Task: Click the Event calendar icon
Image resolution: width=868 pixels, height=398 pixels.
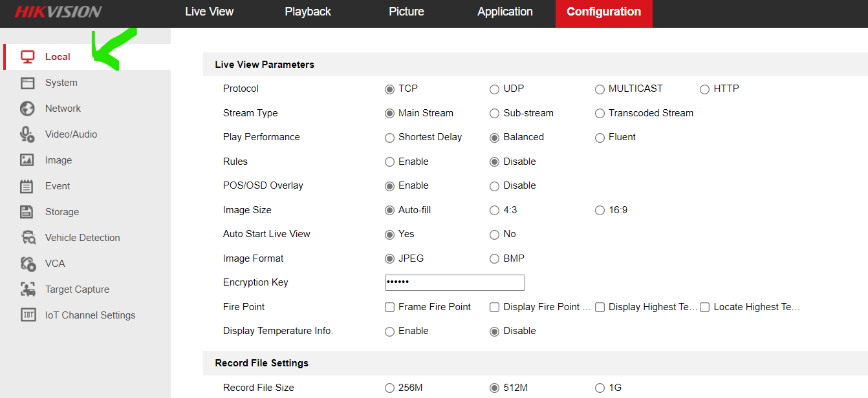Action: [x=27, y=186]
